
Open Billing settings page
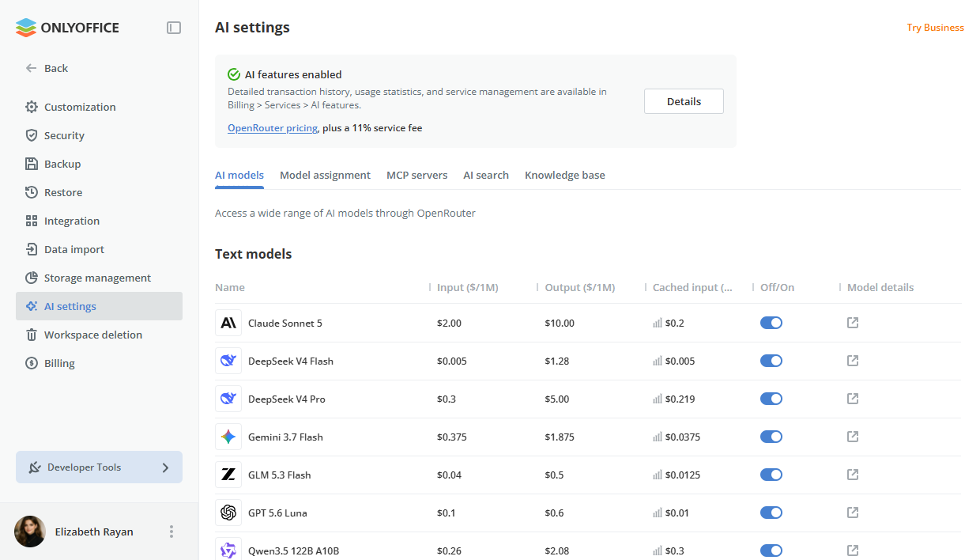[99, 363]
